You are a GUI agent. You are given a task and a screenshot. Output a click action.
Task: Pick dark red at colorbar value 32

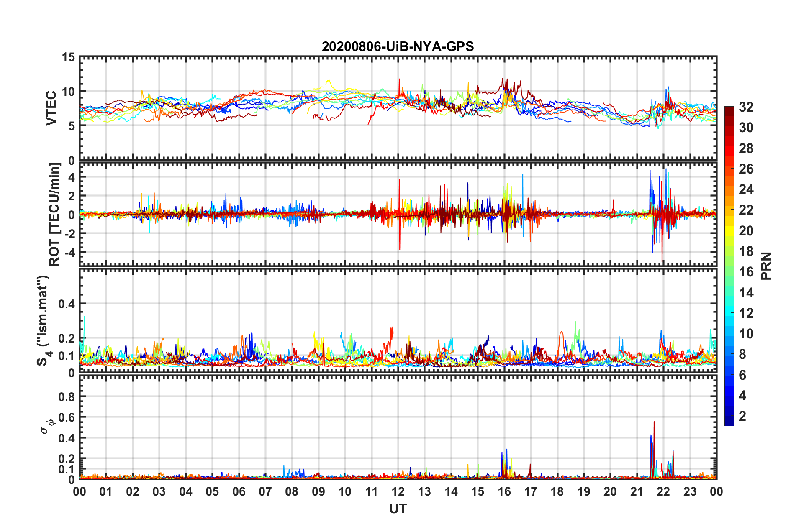pos(729,109)
